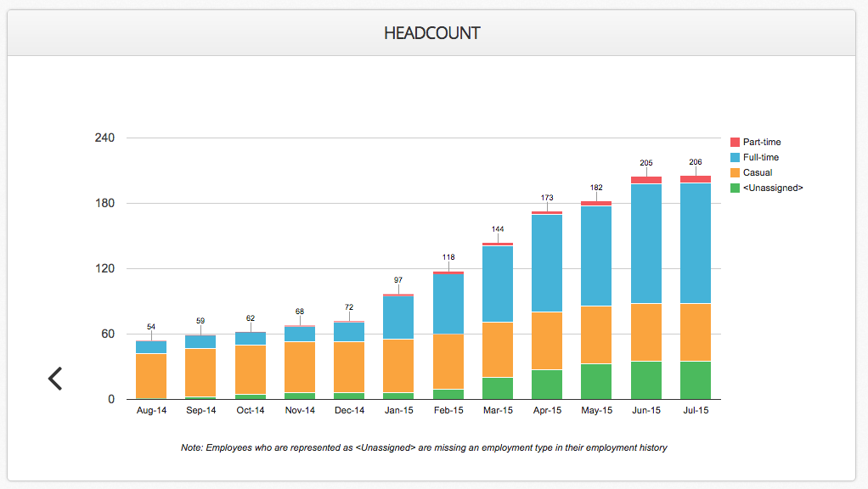Screen dimensions: 868x489
Task: Click the red Part-time segment of Jun-15 bar
Action: click(x=646, y=180)
